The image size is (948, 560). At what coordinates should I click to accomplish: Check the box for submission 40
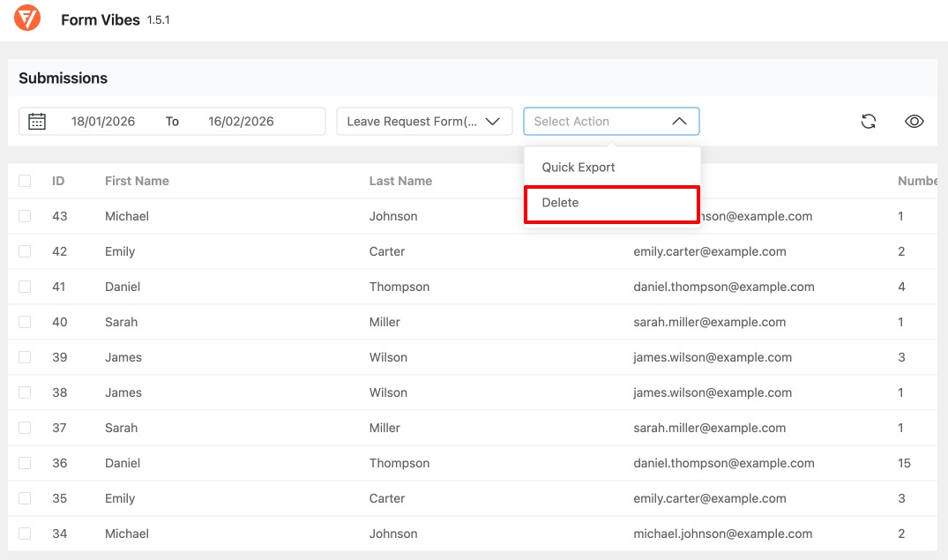(x=25, y=322)
